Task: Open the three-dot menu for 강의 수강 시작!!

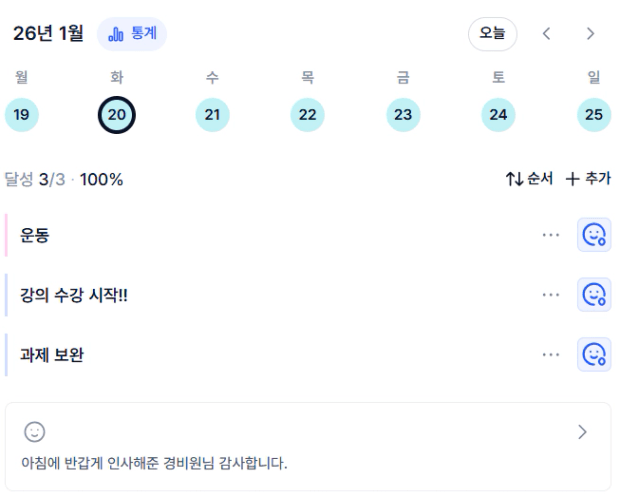Action: pos(550,295)
